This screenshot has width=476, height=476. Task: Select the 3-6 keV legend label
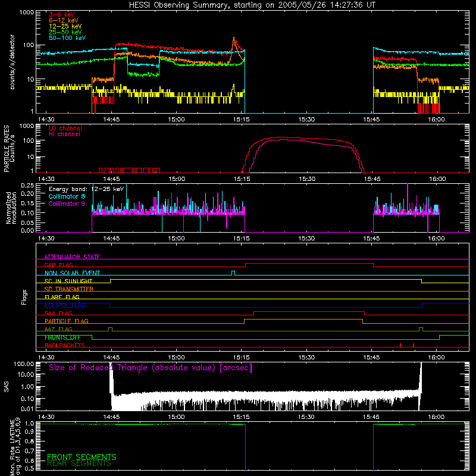click(62, 14)
